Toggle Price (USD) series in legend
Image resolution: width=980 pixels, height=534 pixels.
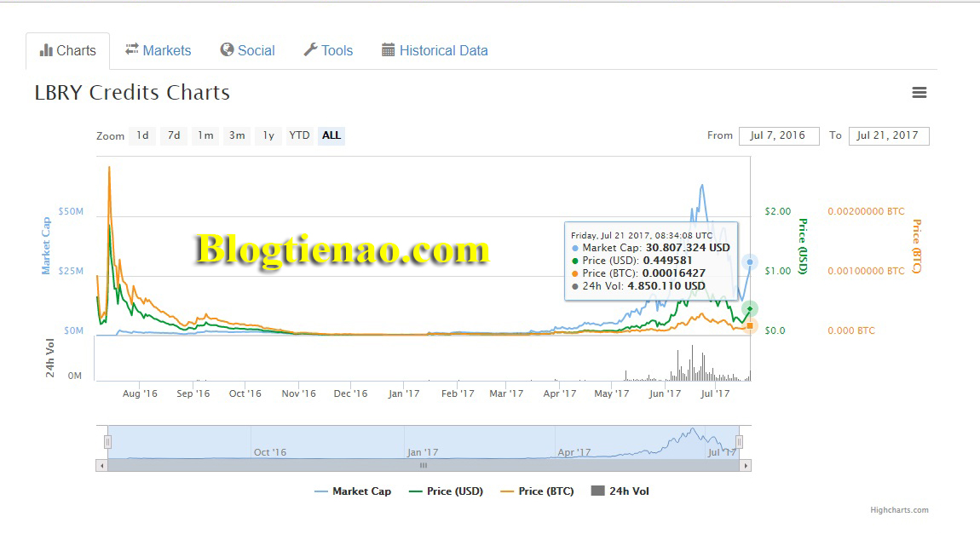tap(447, 491)
